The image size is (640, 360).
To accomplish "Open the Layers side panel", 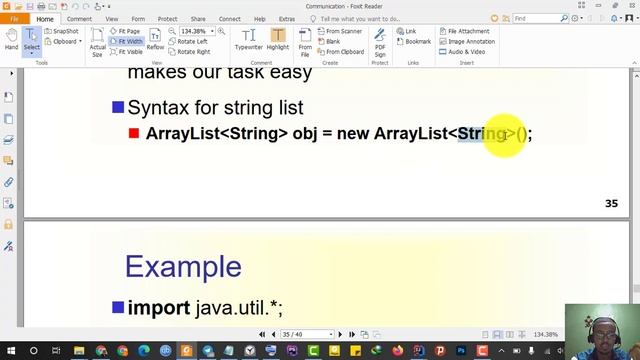I will (x=9, y=140).
